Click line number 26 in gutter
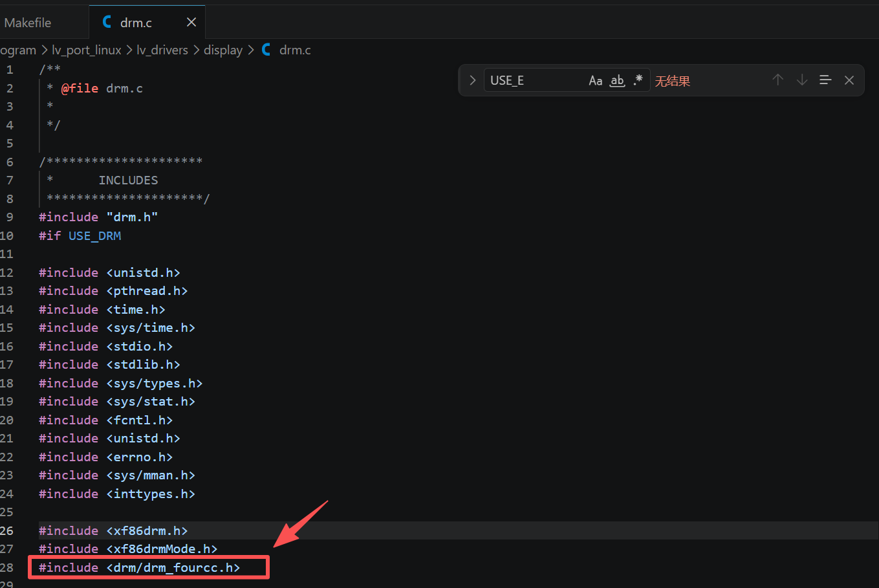Screen dimensions: 879x588 [x=6, y=530]
